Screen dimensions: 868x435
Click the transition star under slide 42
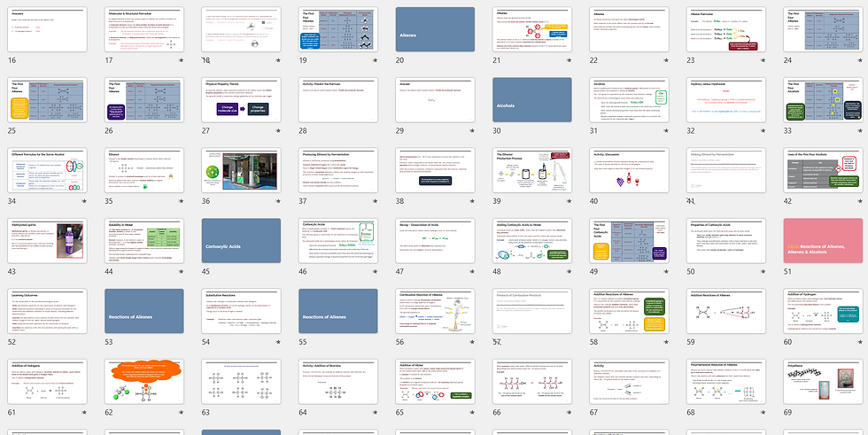tap(860, 201)
